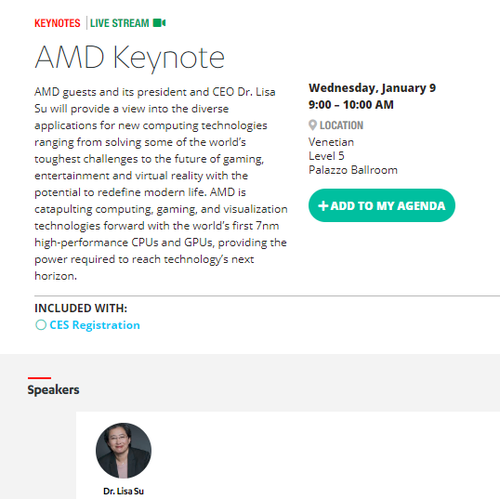Click the AMD Keynote title heading
The height and width of the screenshot is (499, 500).
point(130,58)
